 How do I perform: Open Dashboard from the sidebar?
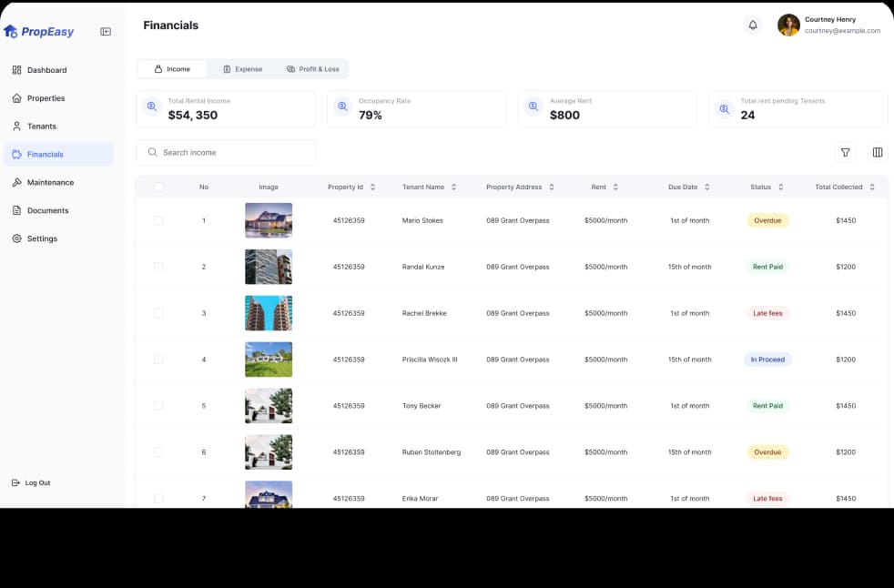pyautogui.click(x=58, y=69)
